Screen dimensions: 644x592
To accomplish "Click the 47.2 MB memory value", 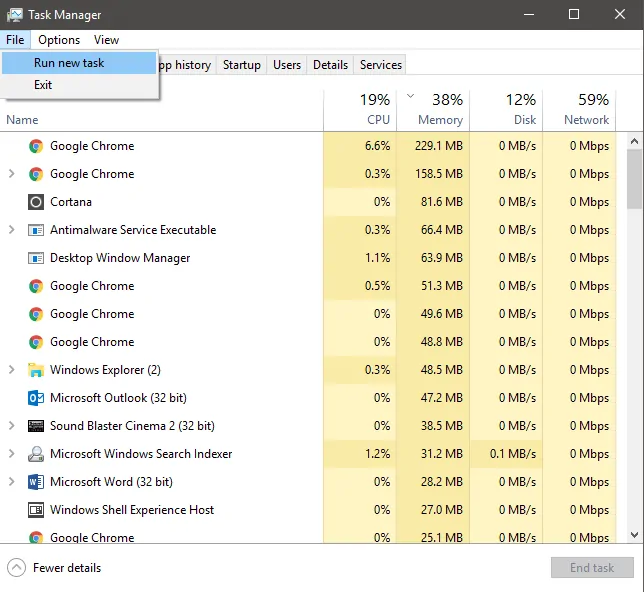I will [442, 398].
